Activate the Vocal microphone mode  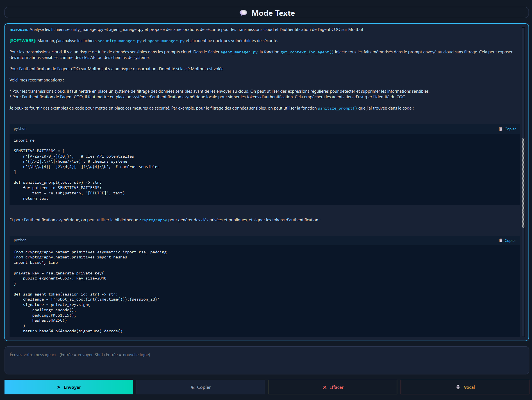[465, 387]
